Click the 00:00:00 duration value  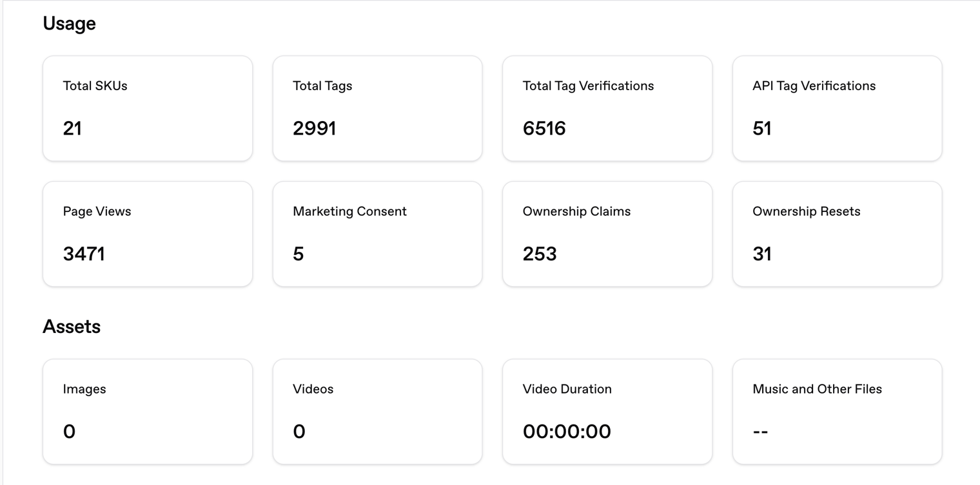click(x=567, y=432)
